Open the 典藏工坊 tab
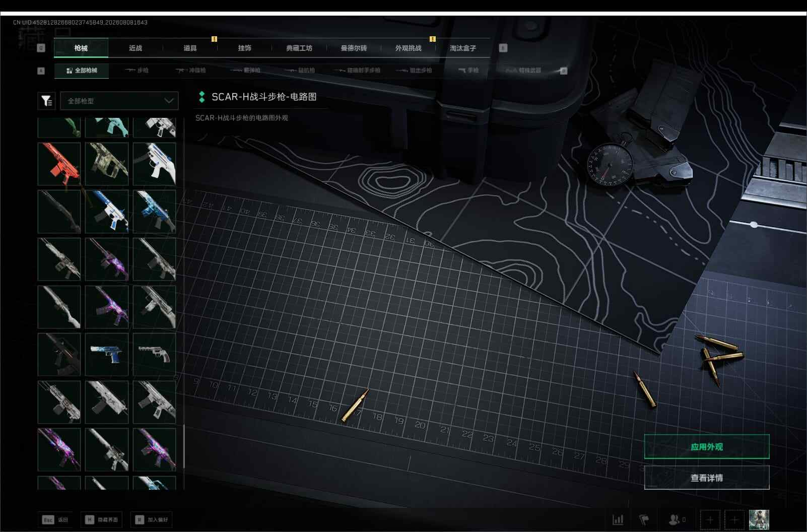807x532 pixels. point(299,48)
